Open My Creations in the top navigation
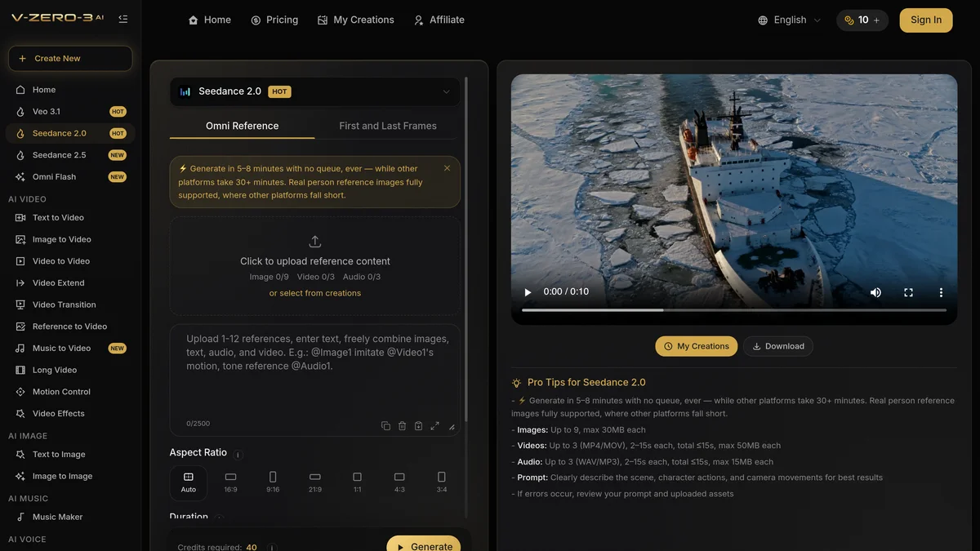 (355, 20)
